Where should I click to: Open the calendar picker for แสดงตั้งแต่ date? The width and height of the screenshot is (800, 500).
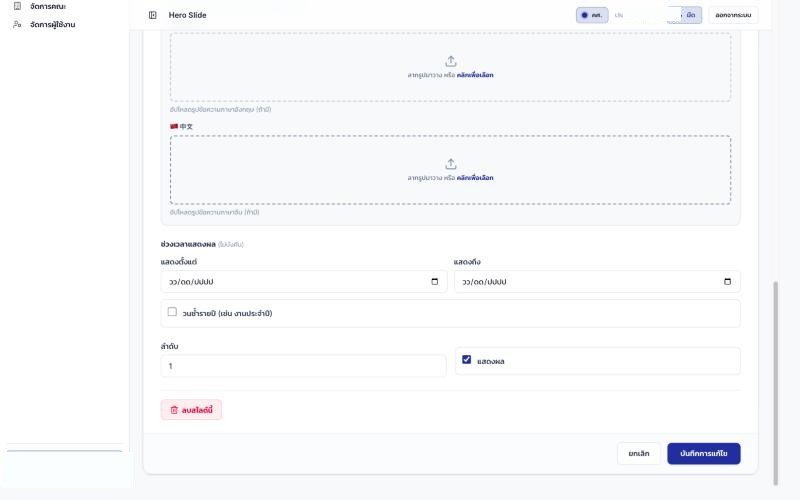click(435, 282)
